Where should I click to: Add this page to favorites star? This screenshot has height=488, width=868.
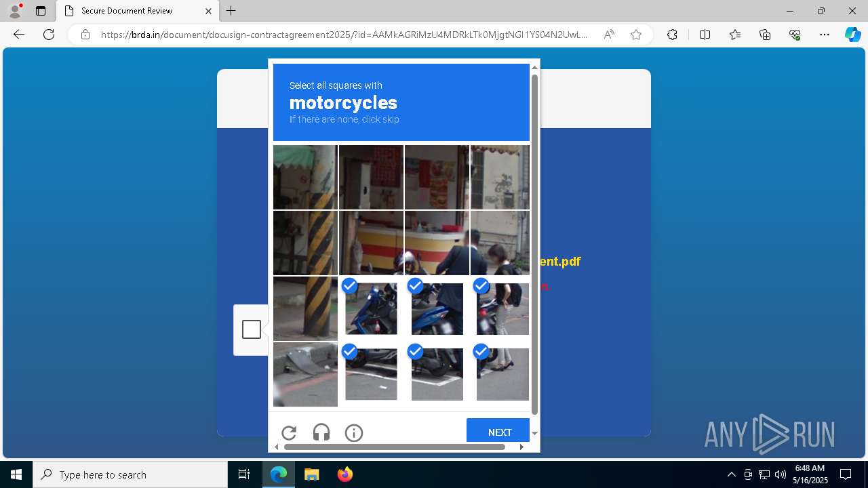click(x=636, y=35)
